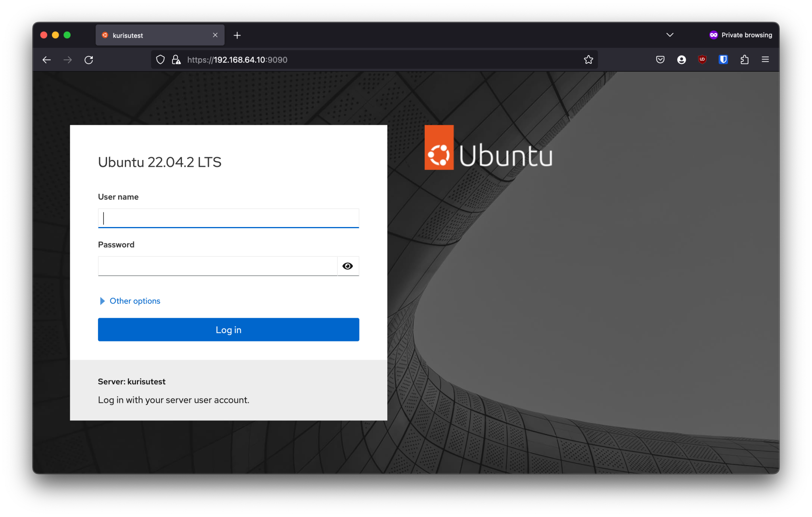Open the Bitwarden extension icon

pos(723,60)
